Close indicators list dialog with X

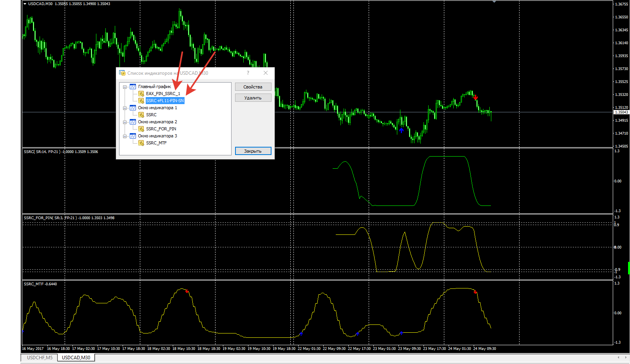tap(266, 73)
